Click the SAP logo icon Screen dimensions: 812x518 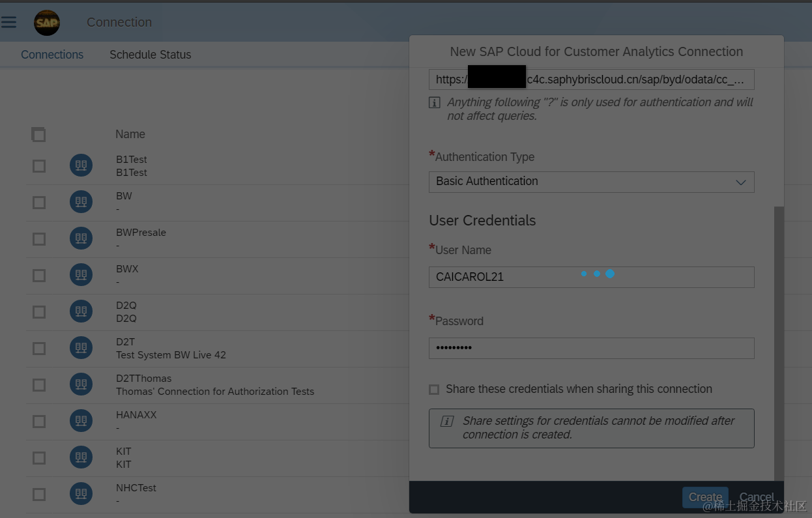pyautogui.click(x=47, y=23)
